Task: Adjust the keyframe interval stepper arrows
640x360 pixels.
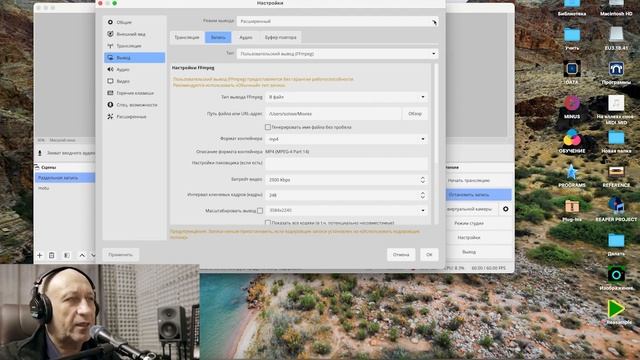Action: tap(422, 195)
